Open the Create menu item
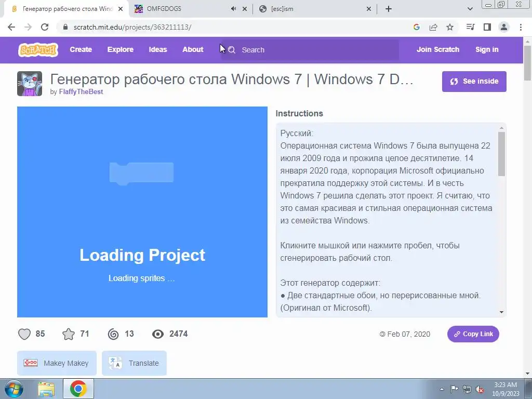 [x=81, y=49]
